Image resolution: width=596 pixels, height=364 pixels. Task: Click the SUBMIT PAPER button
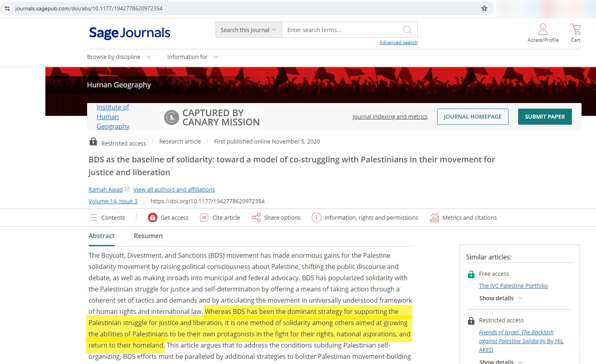pyautogui.click(x=545, y=116)
